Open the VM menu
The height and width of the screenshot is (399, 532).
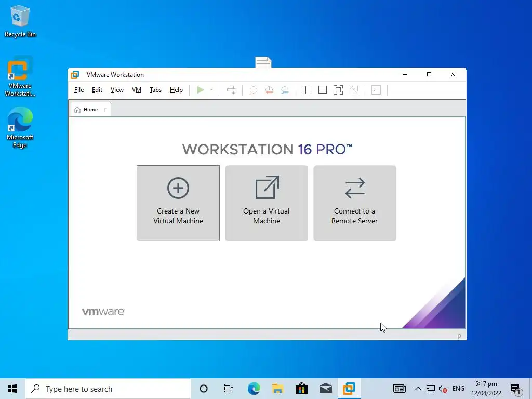137,90
